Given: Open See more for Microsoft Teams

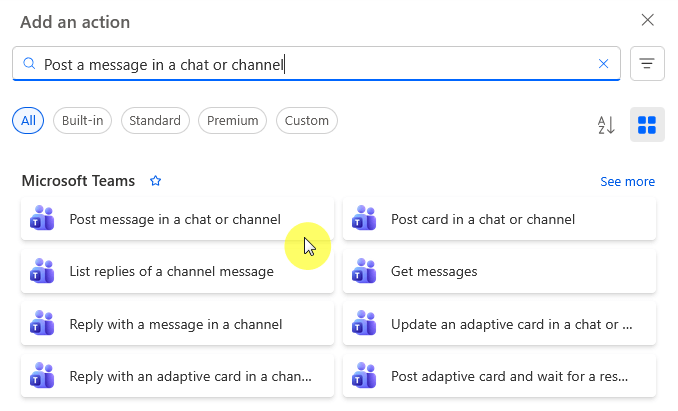Looking at the screenshot, I should [x=627, y=182].
